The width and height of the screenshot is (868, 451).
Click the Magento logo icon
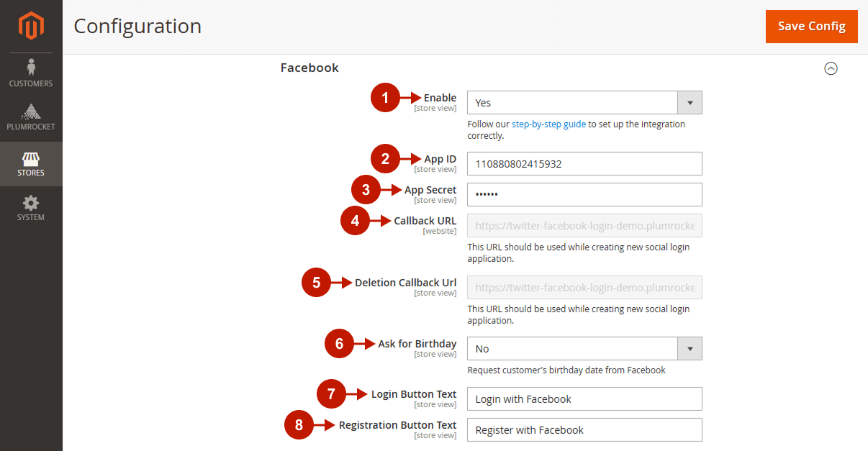pos(31,27)
